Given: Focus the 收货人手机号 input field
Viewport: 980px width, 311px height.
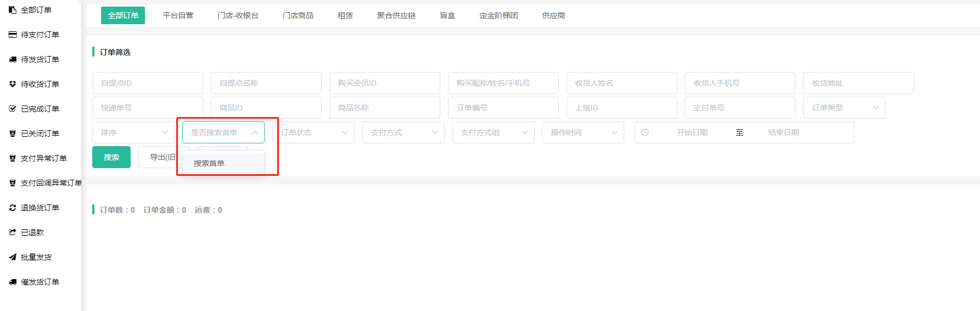Looking at the screenshot, I should [740, 83].
